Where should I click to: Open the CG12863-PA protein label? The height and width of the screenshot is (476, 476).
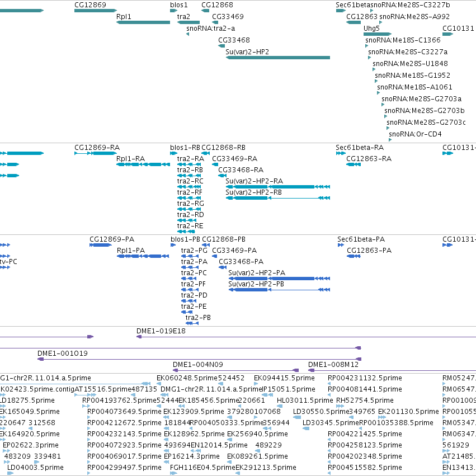pos(369,251)
